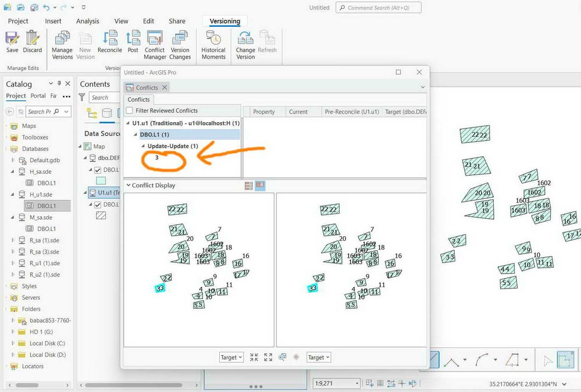
Task: Select DBO.L1 under H_u1.sde
Action: (x=47, y=206)
